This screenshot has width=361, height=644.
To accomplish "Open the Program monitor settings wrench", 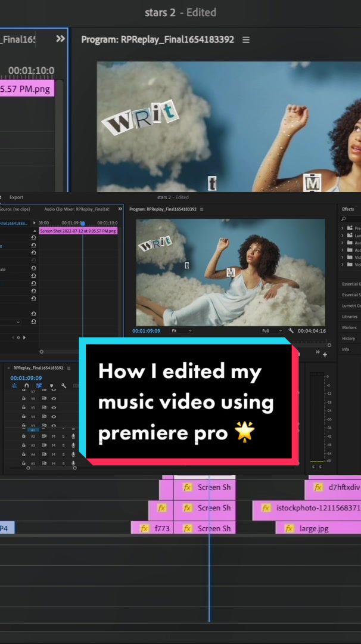I will point(291,331).
